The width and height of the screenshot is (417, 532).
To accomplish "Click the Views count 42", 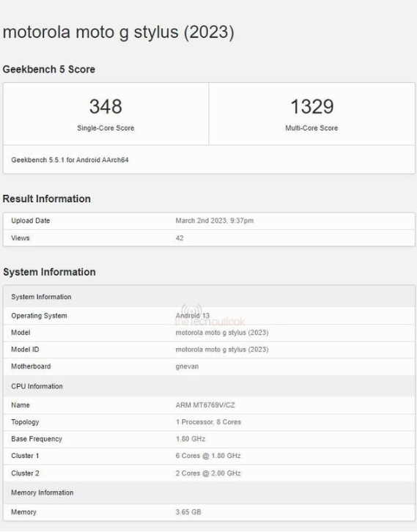I will [x=180, y=238].
